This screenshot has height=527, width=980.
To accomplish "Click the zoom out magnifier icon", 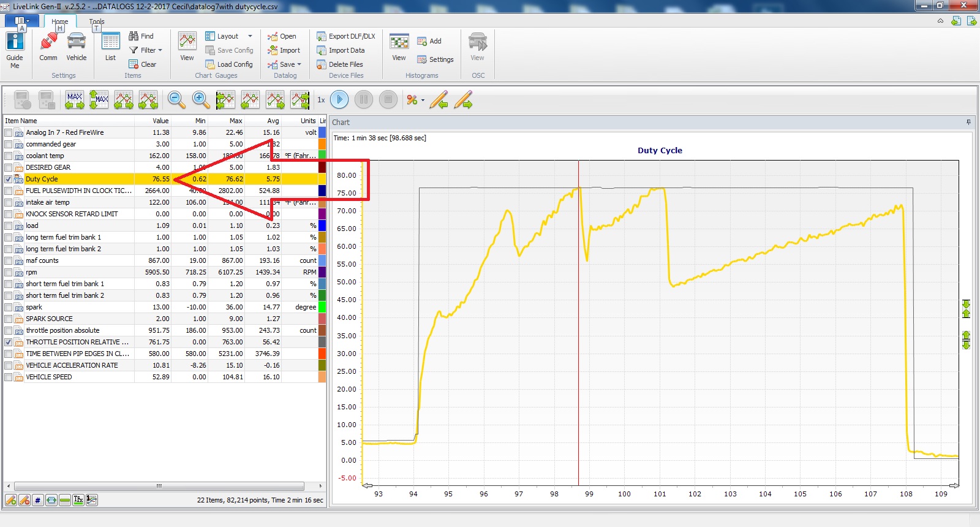I will point(176,100).
